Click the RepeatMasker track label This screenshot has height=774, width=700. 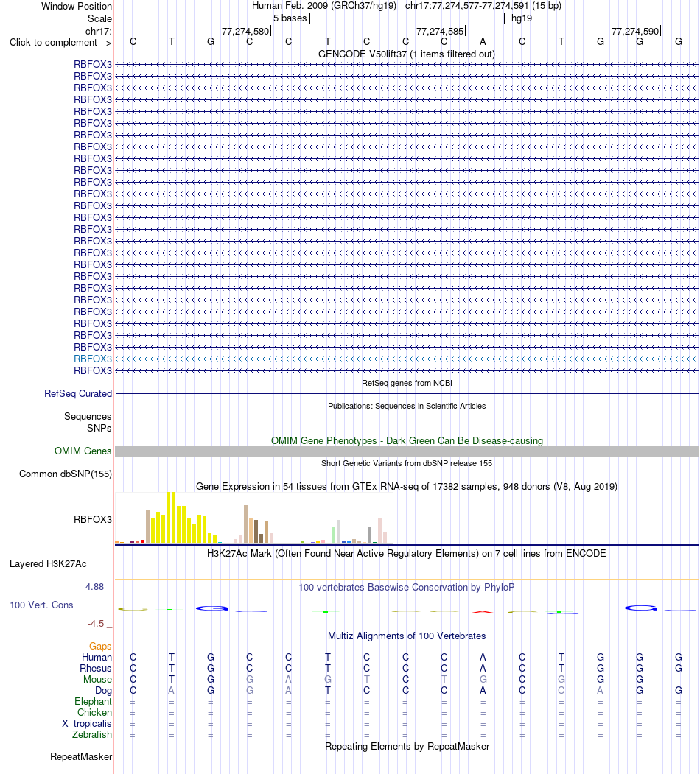(81, 757)
